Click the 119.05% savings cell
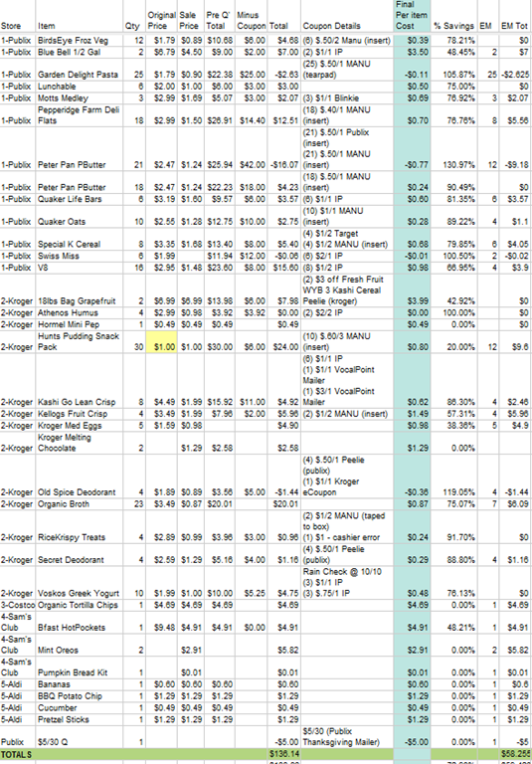This screenshot has width=532, height=764. [x=453, y=477]
